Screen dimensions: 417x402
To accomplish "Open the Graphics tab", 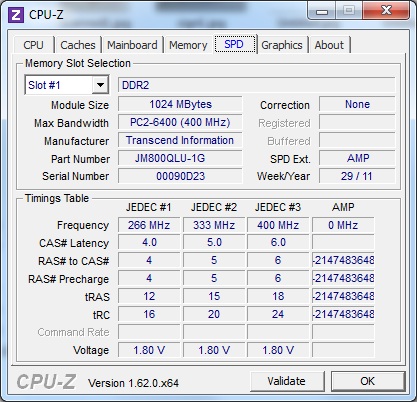I will (x=282, y=45).
